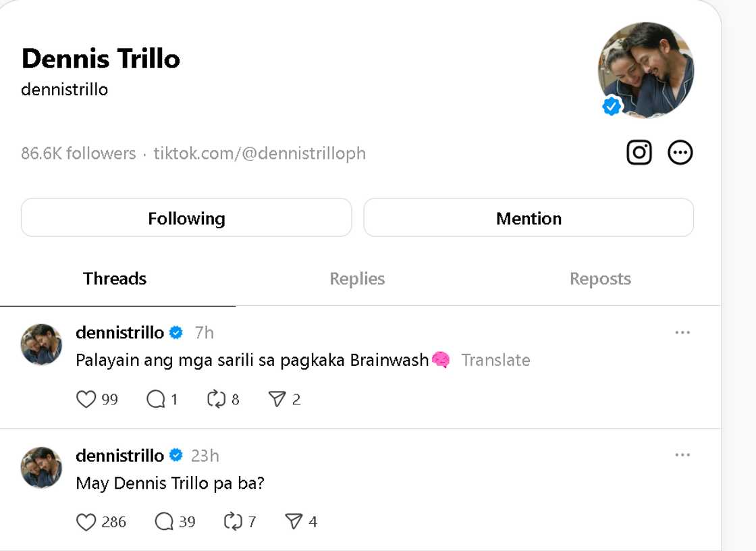Like the Brainwash post
Viewport: 756px width, 551px height.
point(86,400)
